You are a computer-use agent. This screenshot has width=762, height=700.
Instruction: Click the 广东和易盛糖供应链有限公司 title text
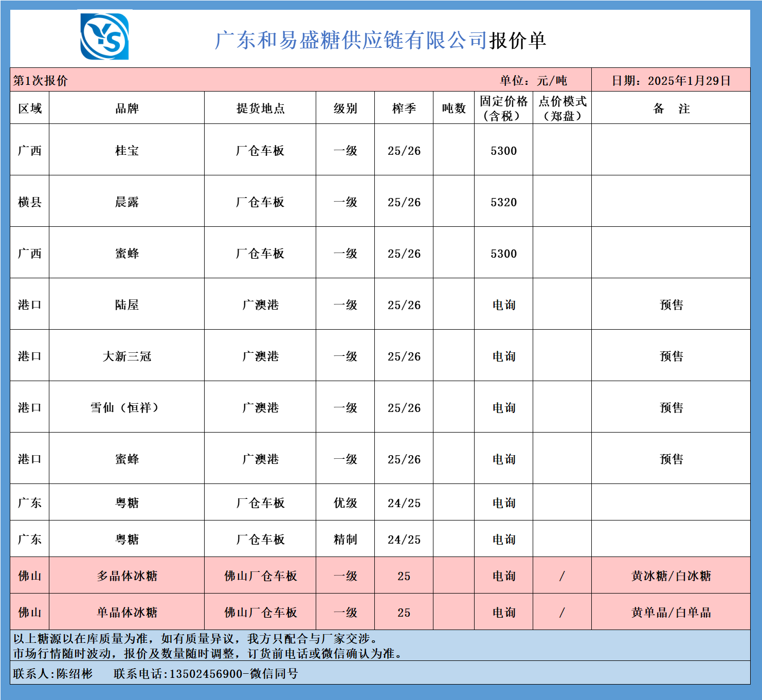[x=351, y=40]
